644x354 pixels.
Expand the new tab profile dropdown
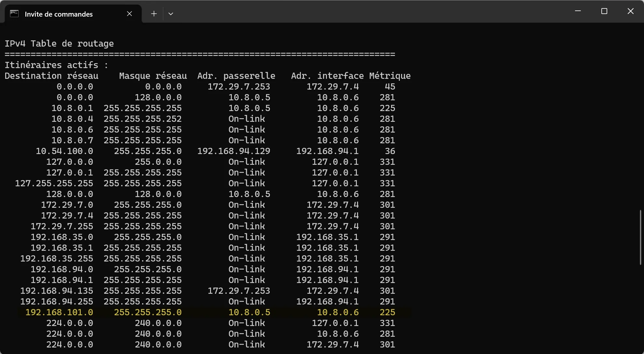[x=171, y=14]
